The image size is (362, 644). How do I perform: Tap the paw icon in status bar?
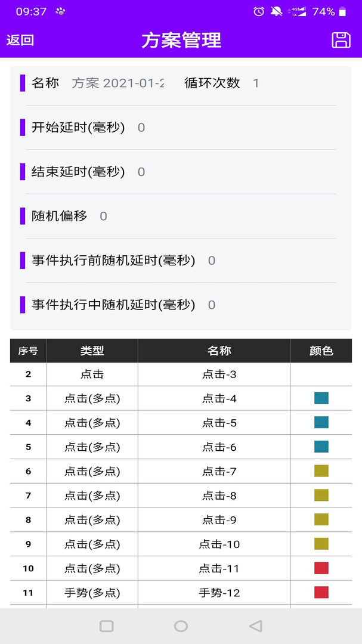(x=60, y=11)
